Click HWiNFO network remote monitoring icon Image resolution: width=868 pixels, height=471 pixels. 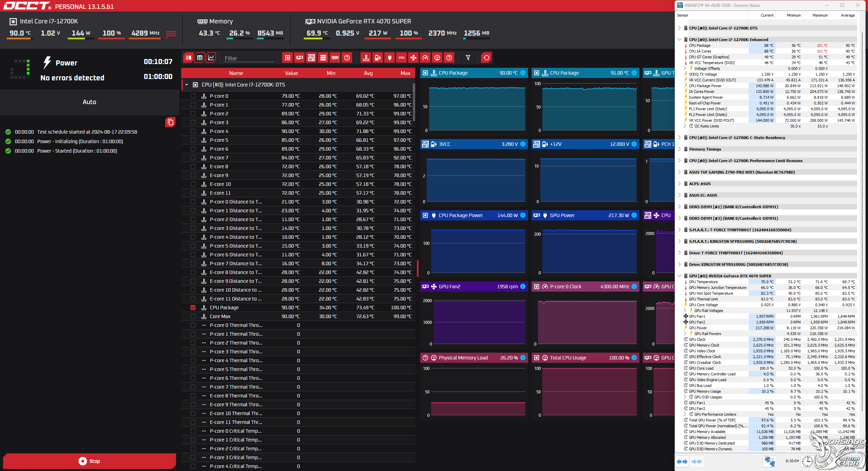[x=770, y=461]
